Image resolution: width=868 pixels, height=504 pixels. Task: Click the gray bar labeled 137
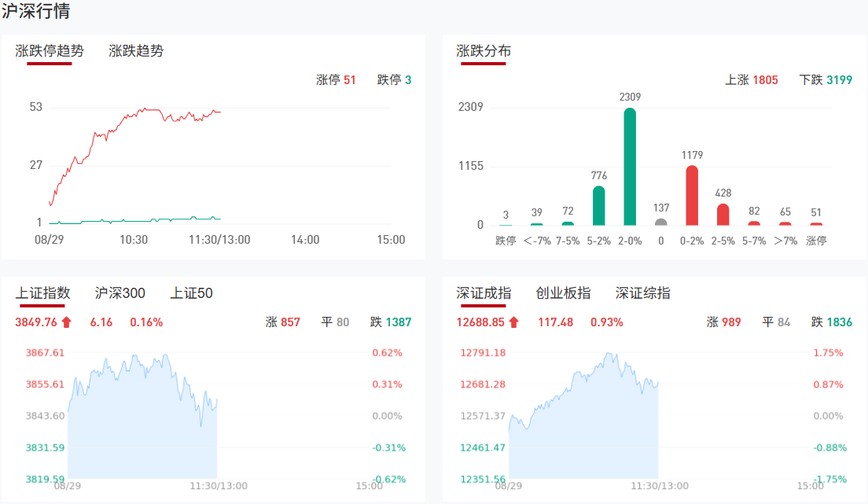pos(661,222)
